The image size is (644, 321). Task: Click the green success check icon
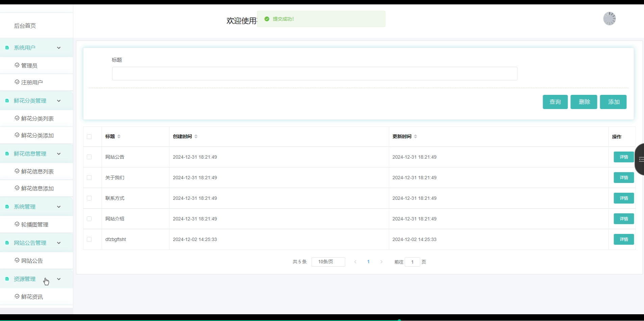point(267,19)
